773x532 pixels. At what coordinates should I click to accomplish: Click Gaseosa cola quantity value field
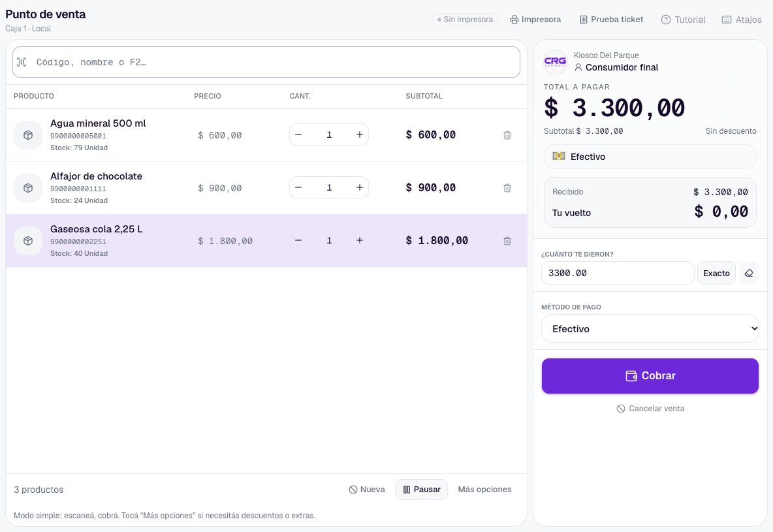pos(329,240)
